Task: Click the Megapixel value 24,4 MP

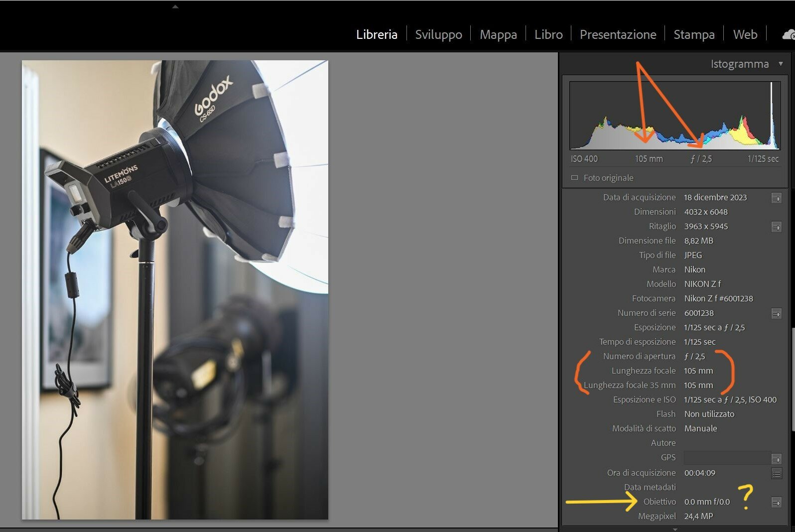Action: [698, 516]
